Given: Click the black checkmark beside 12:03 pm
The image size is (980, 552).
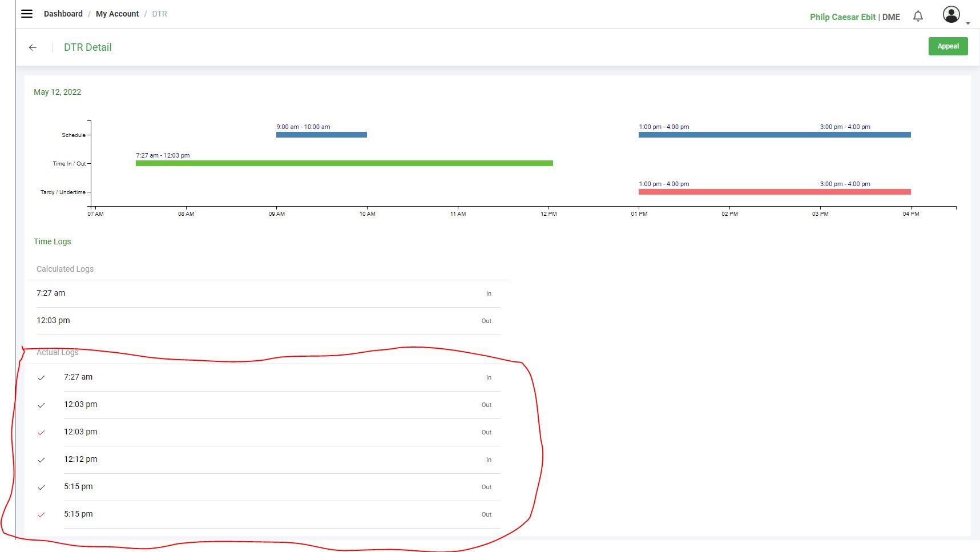Looking at the screenshot, I should (41, 405).
